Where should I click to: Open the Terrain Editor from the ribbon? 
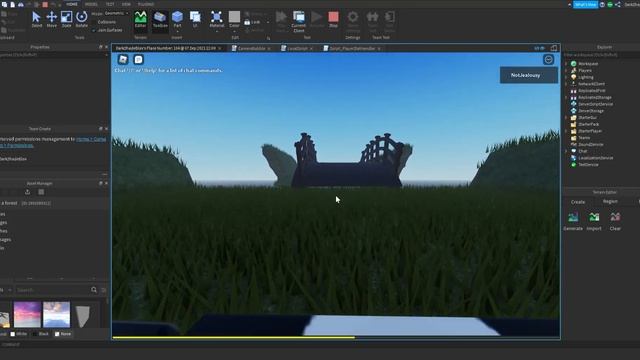pyautogui.click(x=140, y=20)
